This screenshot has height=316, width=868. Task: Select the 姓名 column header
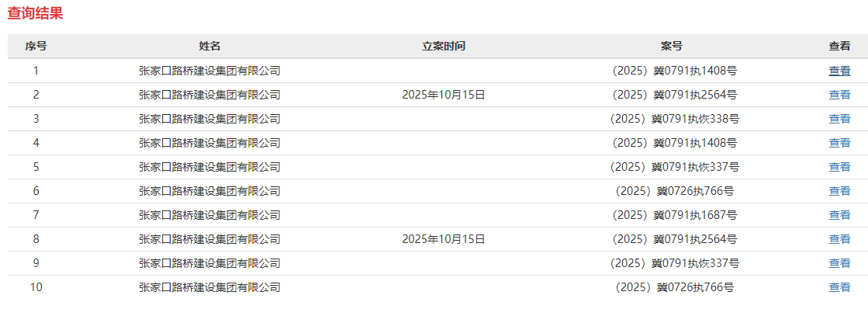click(x=209, y=46)
